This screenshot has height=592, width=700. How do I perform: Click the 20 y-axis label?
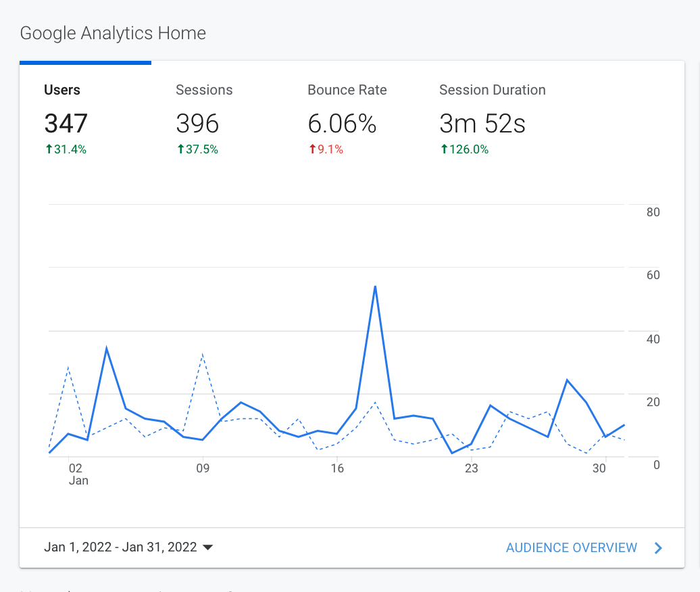point(653,402)
